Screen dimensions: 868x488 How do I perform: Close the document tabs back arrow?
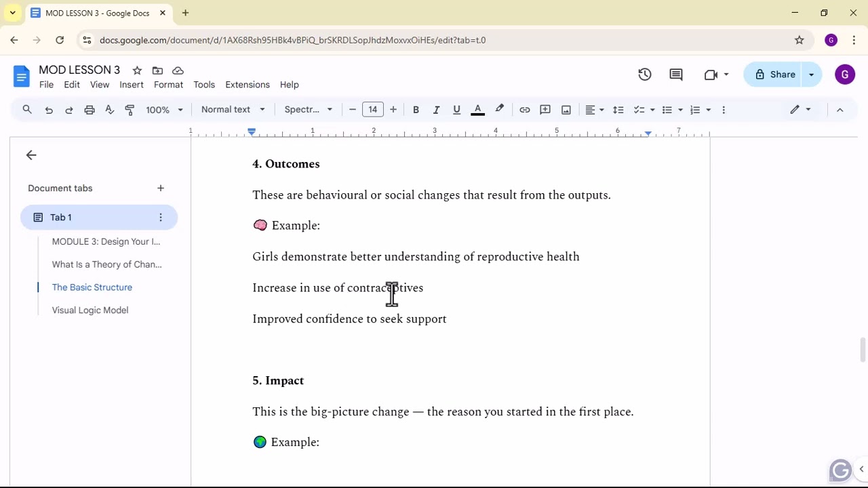coord(31,155)
